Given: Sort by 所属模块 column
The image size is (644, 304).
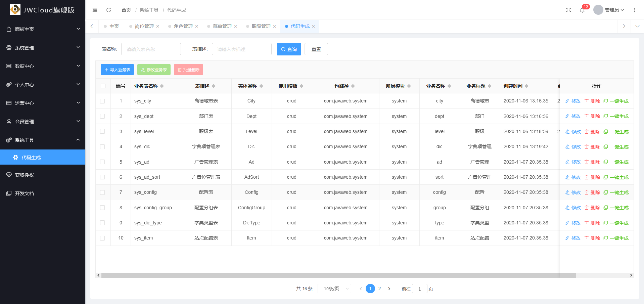Looking at the screenshot, I should 409,86.
